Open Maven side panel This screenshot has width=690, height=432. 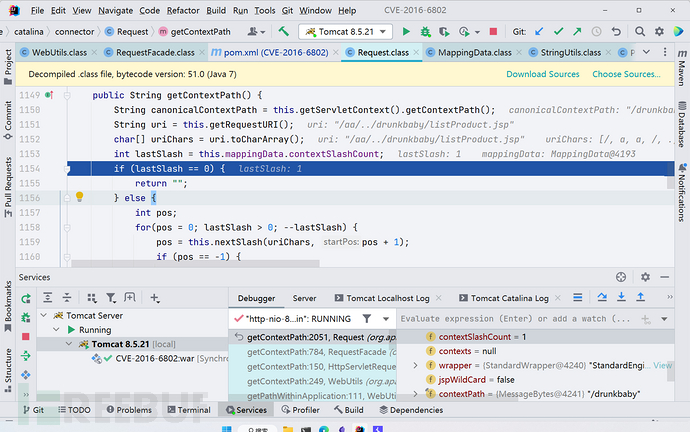pyautogui.click(x=682, y=67)
